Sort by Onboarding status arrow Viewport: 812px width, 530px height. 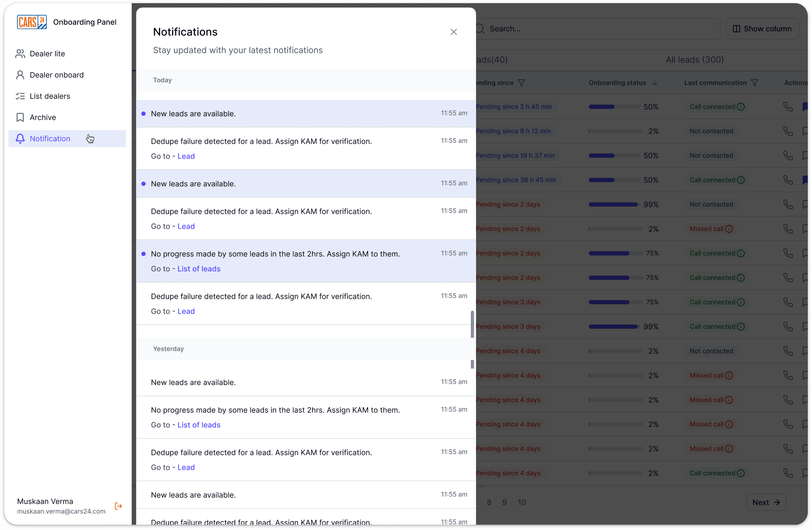click(655, 83)
